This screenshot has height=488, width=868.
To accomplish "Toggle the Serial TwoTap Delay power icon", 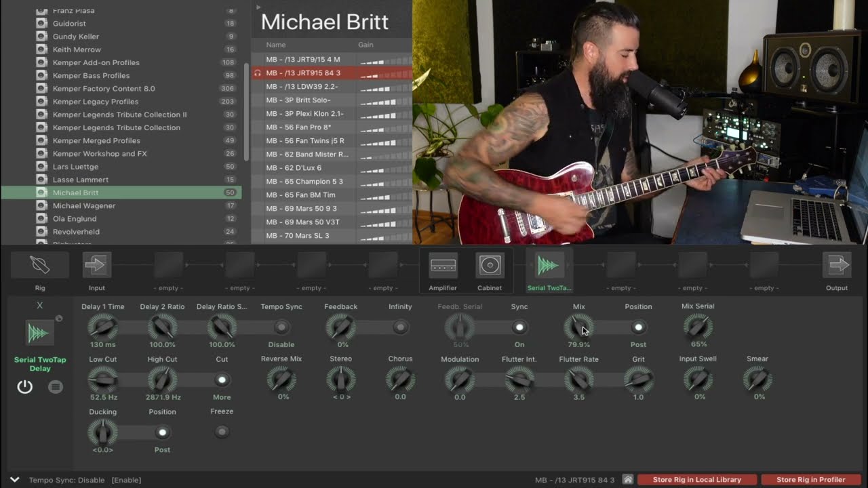I will 25,387.
